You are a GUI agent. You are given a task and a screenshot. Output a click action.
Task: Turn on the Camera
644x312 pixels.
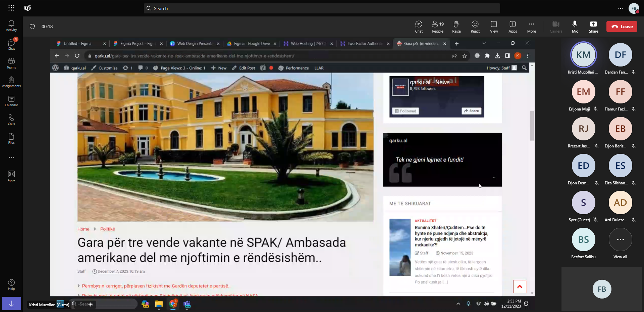click(x=556, y=27)
